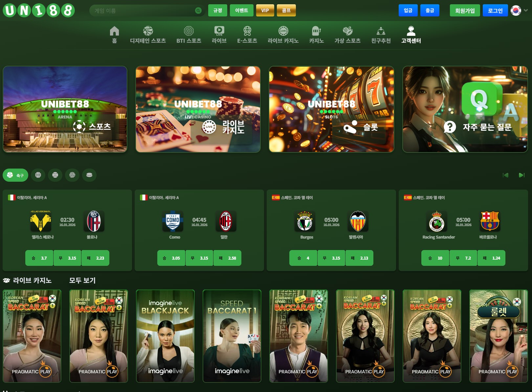Viewport: 532px width, 392px height.
Task: Open the 고객센터 menu item
Action: pos(411,35)
